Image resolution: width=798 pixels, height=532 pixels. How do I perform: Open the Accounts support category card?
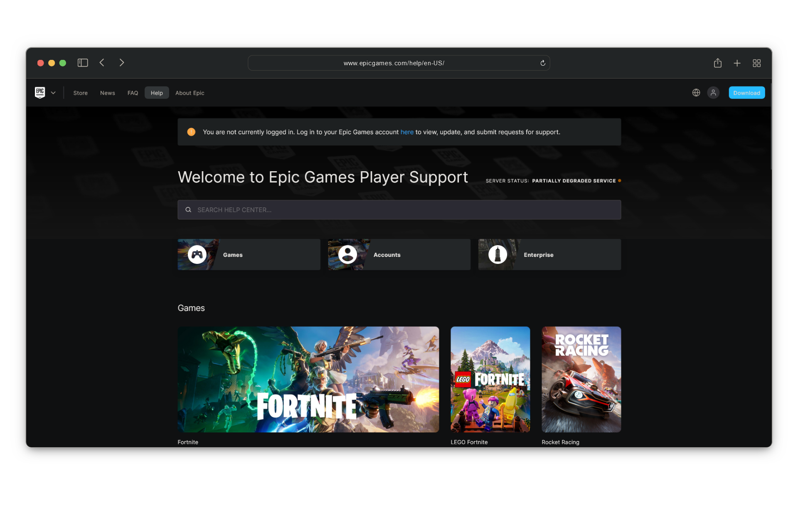399,255
